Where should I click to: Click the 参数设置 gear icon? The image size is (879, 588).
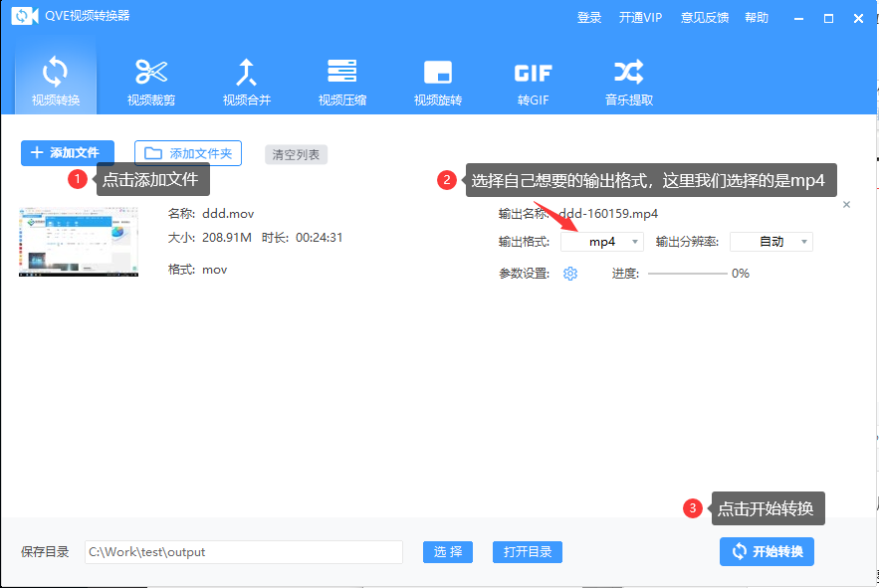[570, 274]
